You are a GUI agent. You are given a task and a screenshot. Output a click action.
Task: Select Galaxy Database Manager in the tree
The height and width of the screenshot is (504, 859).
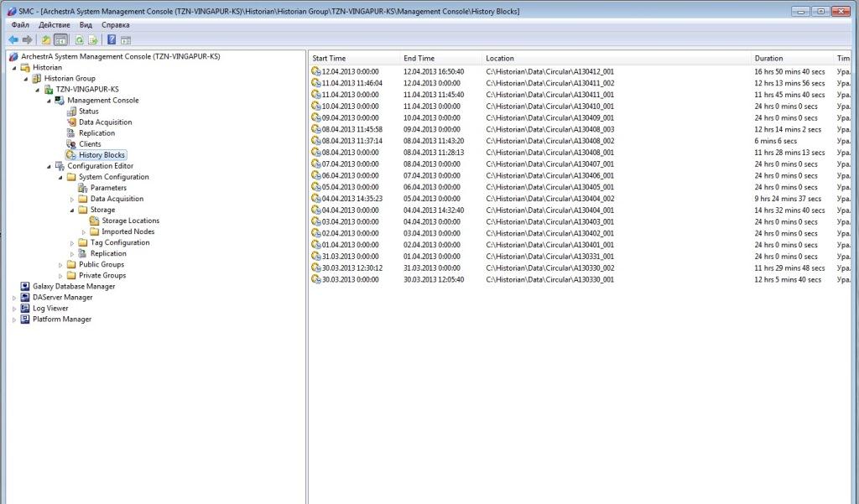click(74, 287)
